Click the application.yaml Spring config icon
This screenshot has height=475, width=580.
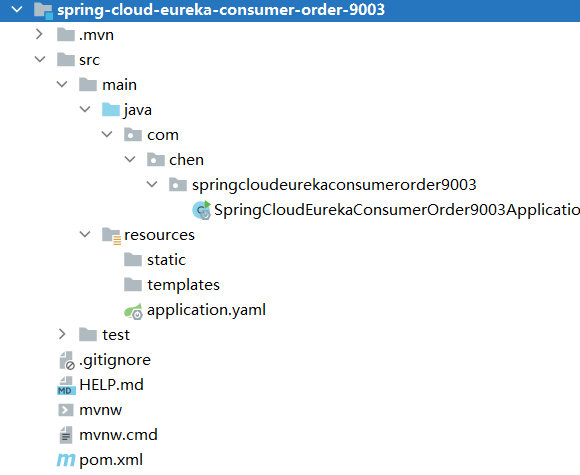(x=133, y=311)
